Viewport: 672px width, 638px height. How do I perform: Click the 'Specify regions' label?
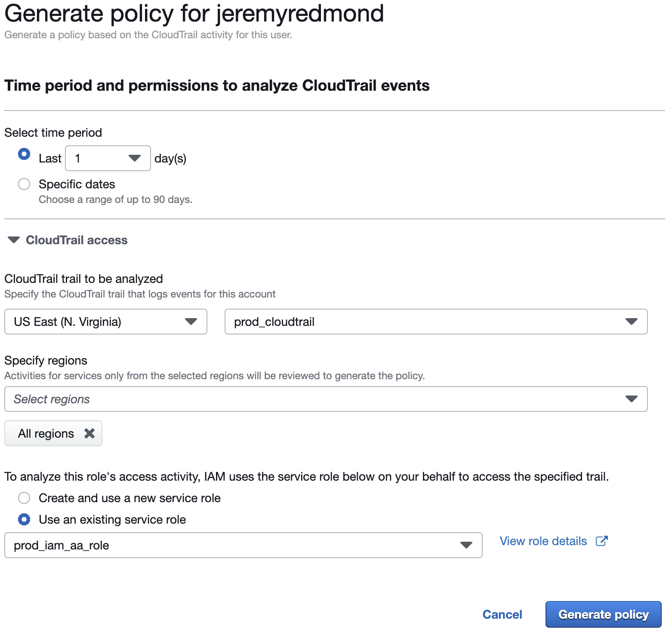point(46,360)
